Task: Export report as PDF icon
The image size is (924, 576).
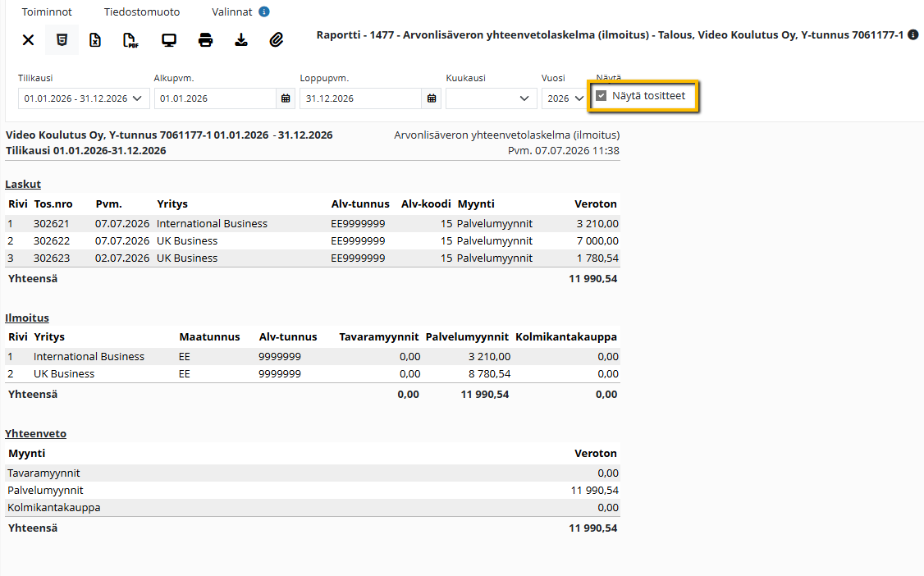Action: click(x=130, y=40)
